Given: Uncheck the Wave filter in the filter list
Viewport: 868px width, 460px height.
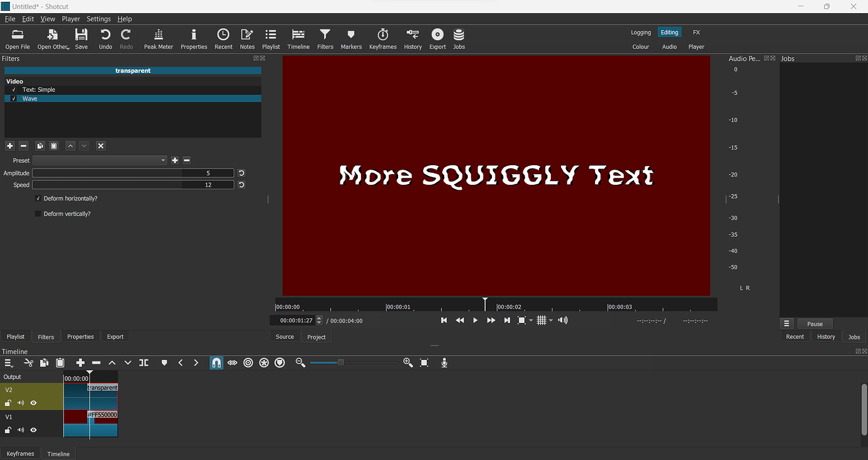Looking at the screenshot, I should coord(13,98).
